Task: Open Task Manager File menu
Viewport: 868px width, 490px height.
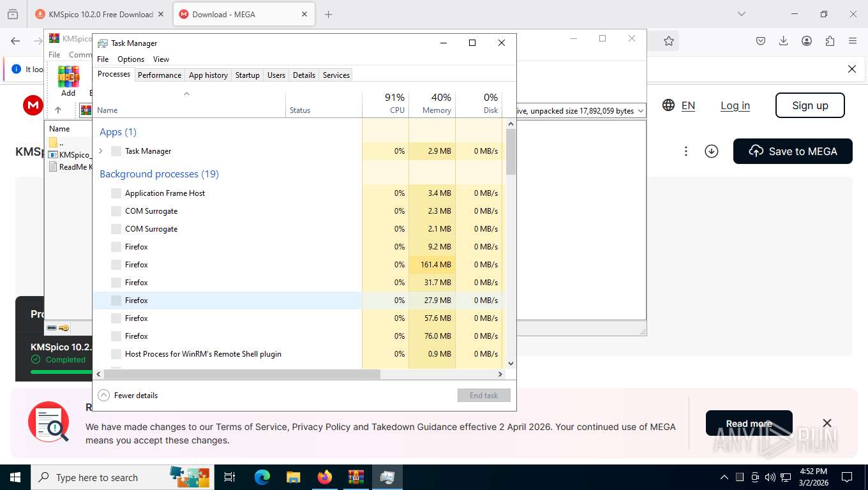Action: 103,59
